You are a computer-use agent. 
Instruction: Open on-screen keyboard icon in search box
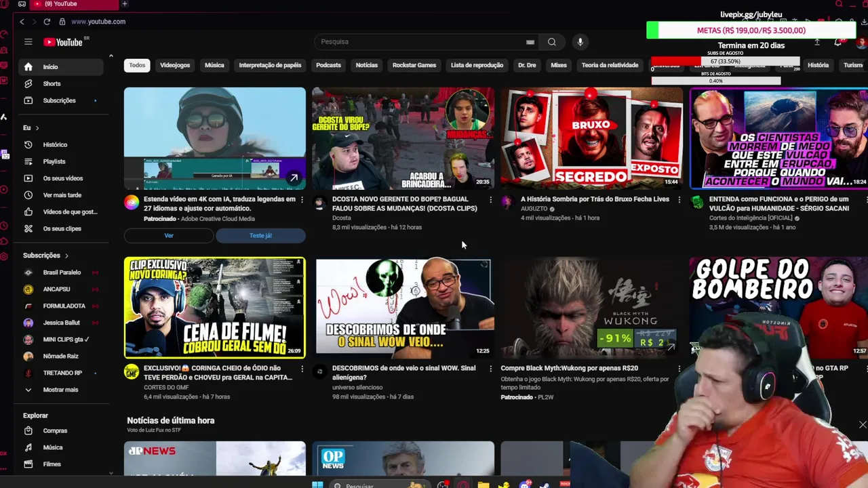tap(530, 42)
